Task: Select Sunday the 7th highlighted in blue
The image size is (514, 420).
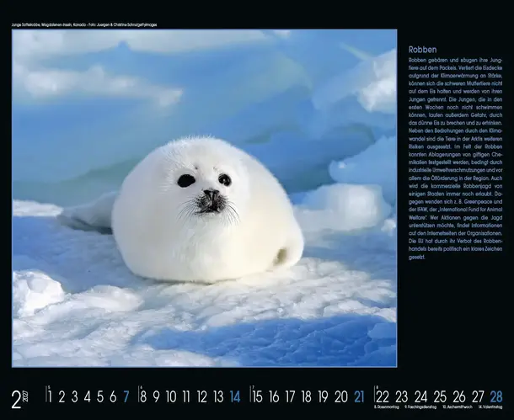Action: point(126,396)
